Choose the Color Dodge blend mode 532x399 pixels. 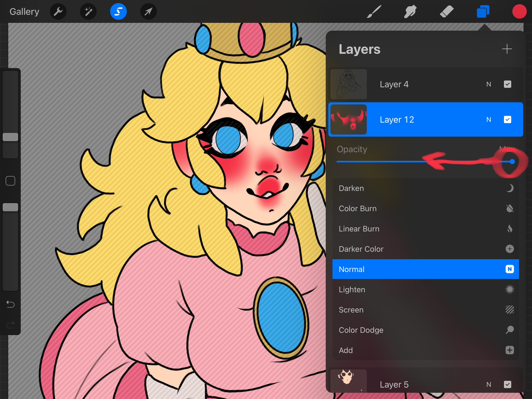pyautogui.click(x=425, y=330)
